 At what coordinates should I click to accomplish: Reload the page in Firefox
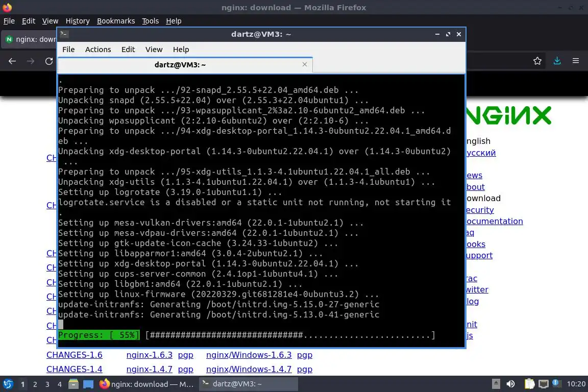coord(49,61)
